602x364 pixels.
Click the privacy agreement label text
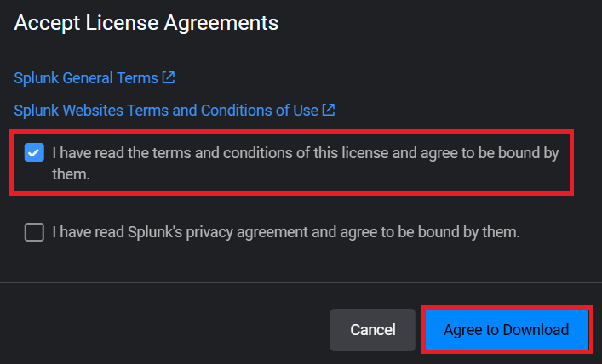click(285, 231)
